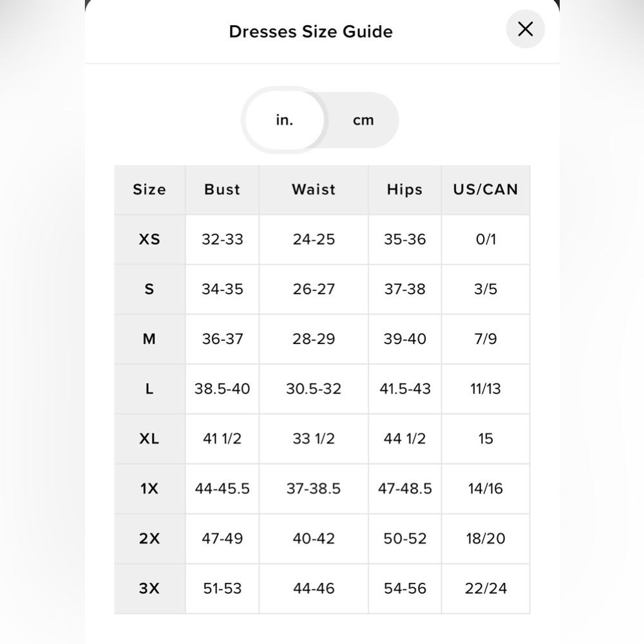Click the 22/24 US/CAN size cell
The height and width of the screenshot is (644, 644).
click(486, 589)
